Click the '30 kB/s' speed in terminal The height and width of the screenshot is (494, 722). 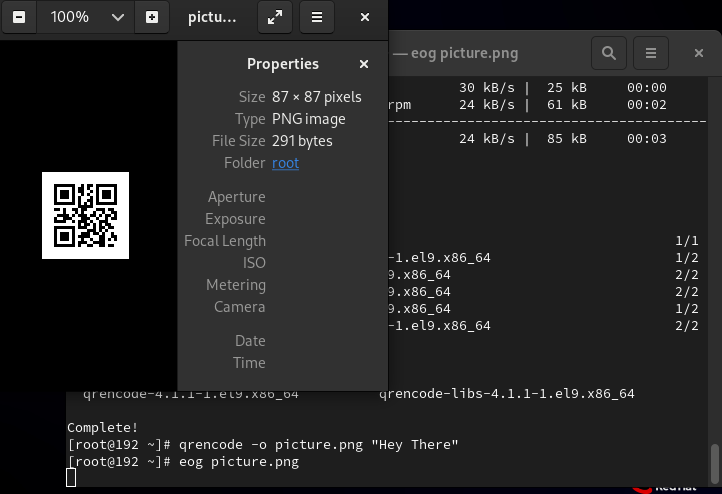point(487,87)
